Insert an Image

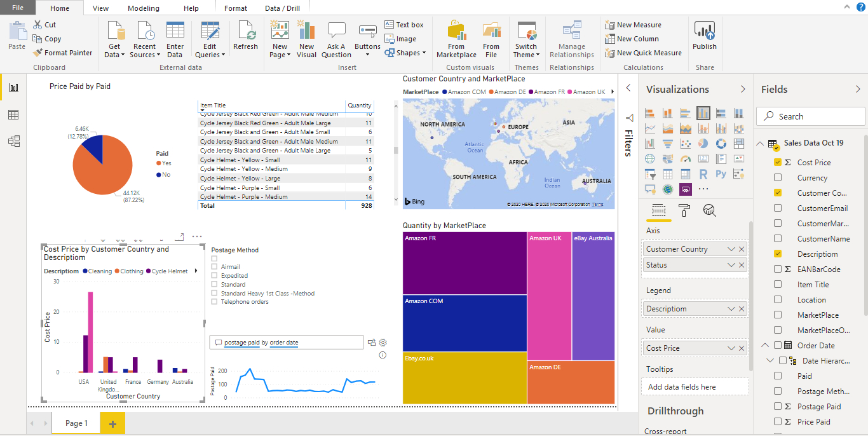[x=400, y=39]
